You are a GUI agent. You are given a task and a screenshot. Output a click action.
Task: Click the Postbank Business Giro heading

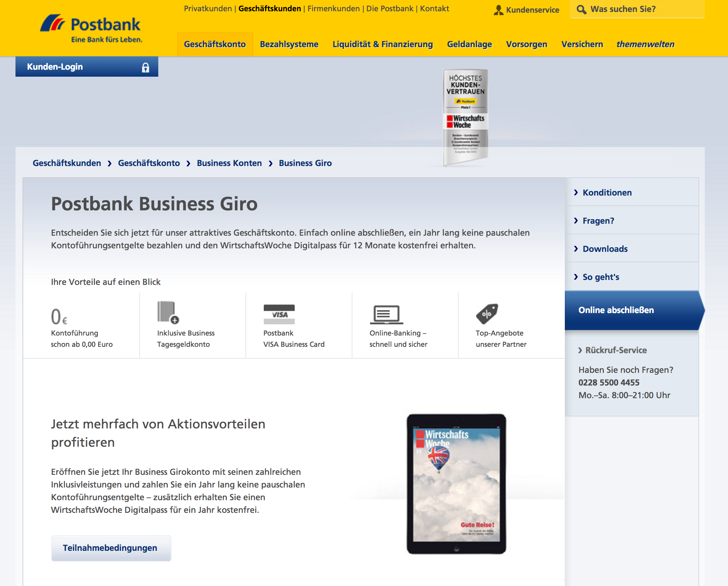point(154,204)
